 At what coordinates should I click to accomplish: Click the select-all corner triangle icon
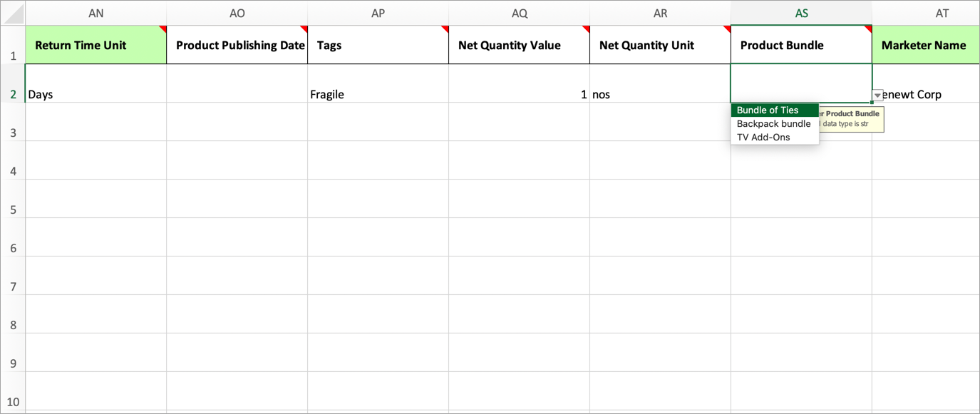(x=13, y=13)
